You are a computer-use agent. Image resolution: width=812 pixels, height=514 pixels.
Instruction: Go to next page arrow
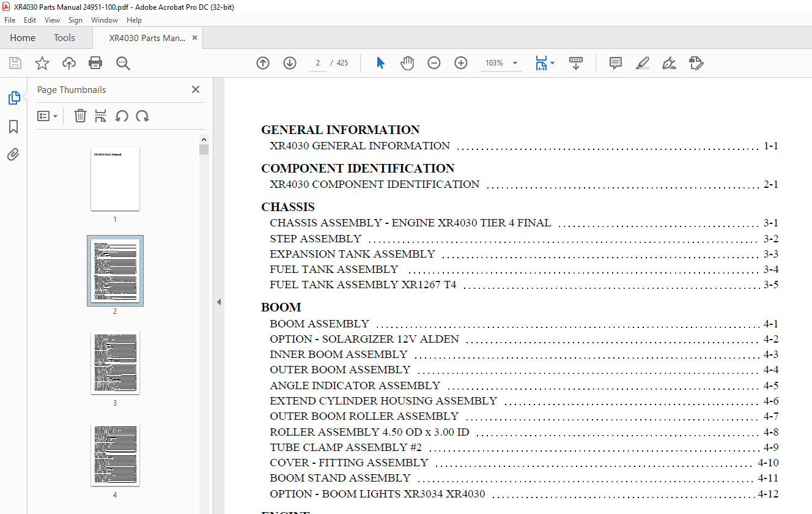pyautogui.click(x=290, y=63)
